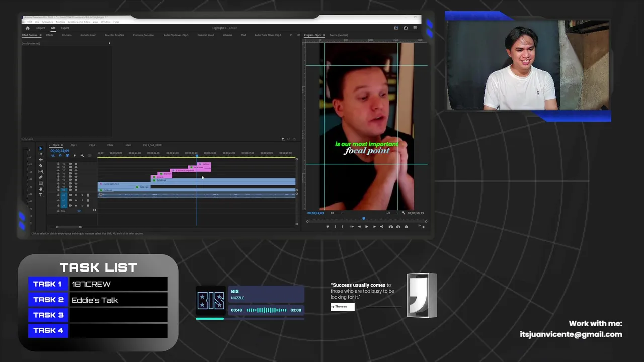Open Timeline Display Settings wrench

tap(82, 155)
